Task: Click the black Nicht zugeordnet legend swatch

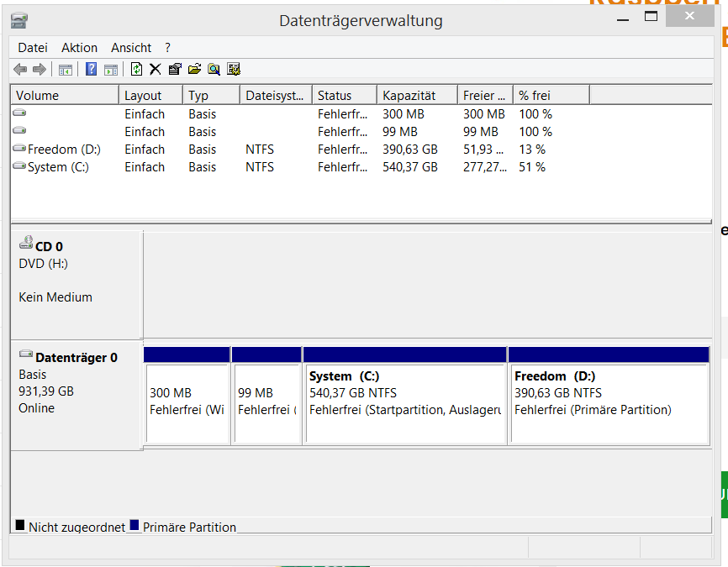Action: click(20, 525)
